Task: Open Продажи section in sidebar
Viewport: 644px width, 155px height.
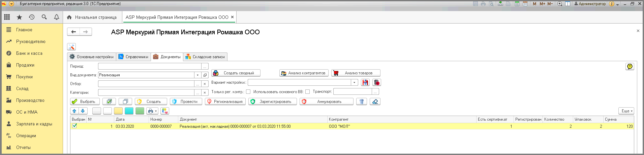Action: tap(25, 65)
